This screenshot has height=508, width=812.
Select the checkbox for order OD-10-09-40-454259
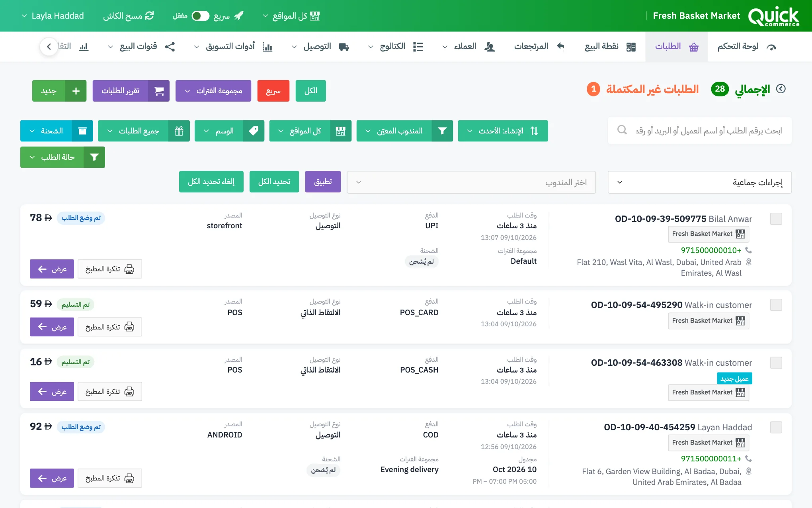click(776, 427)
